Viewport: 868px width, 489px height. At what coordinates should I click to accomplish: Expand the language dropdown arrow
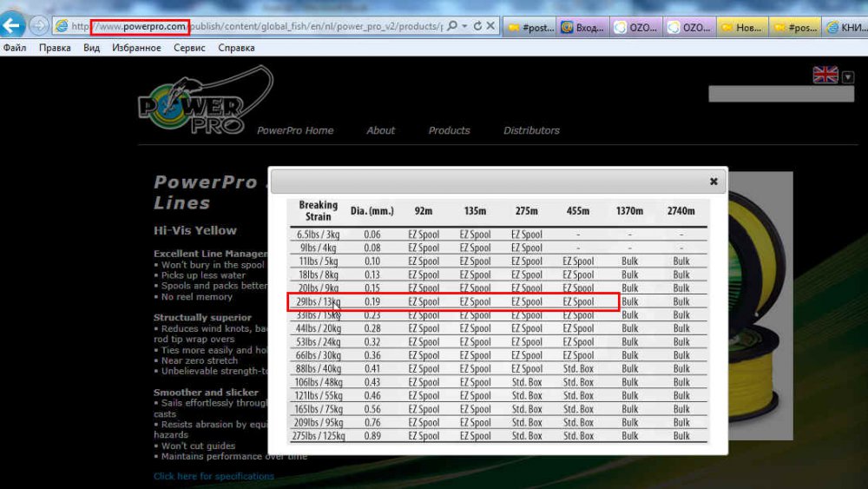point(847,77)
